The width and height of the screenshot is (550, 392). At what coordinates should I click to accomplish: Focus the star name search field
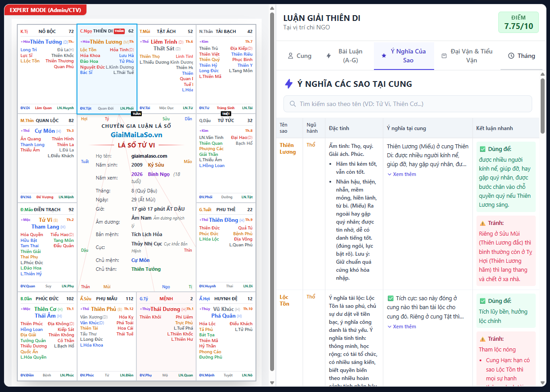click(x=407, y=104)
